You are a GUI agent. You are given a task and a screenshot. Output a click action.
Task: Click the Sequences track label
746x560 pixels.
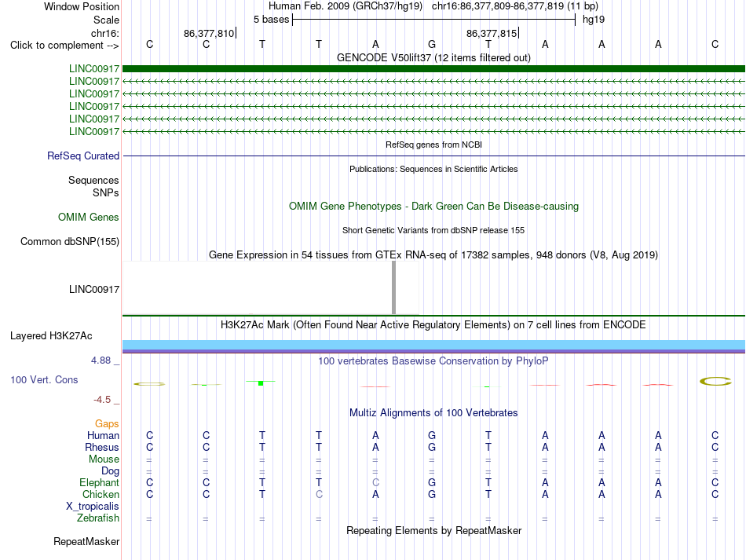pos(93,181)
